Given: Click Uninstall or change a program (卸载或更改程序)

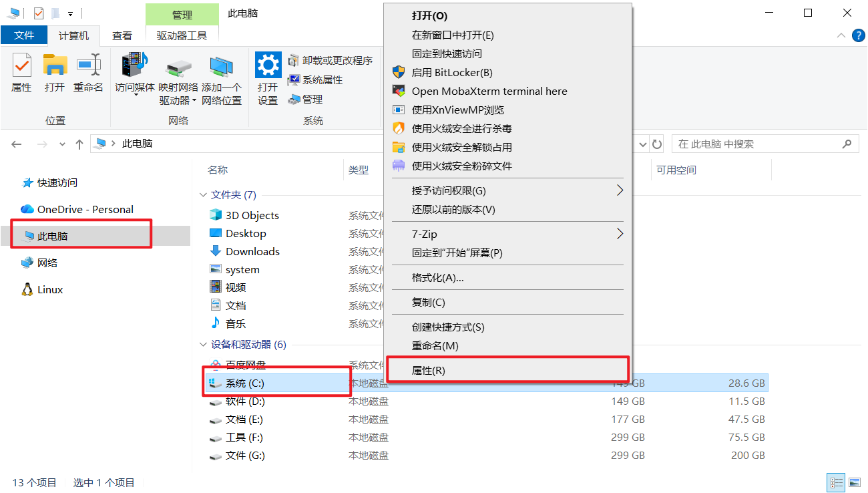Looking at the screenshot, I should (330, 61).
